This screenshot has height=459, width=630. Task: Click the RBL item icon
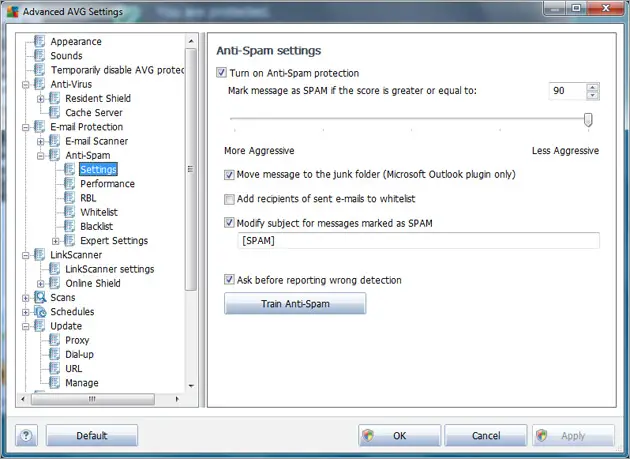click(69, 198)
